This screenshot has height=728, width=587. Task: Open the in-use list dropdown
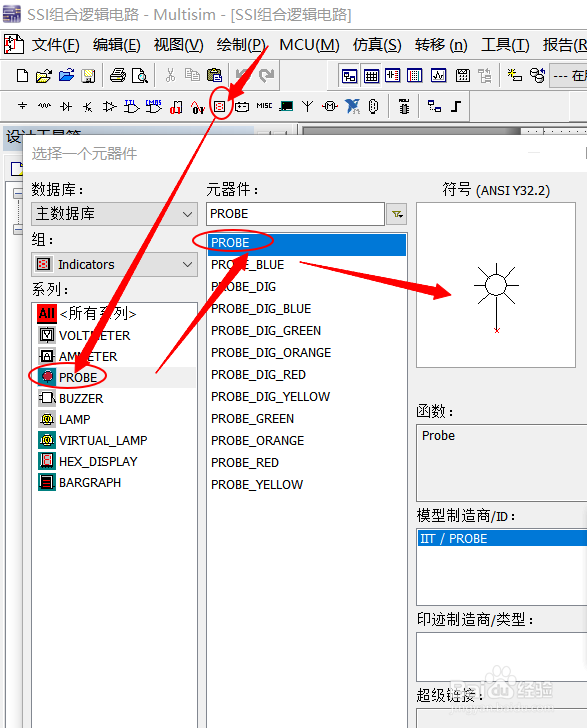pyautogui.click(x=569, y=75)
